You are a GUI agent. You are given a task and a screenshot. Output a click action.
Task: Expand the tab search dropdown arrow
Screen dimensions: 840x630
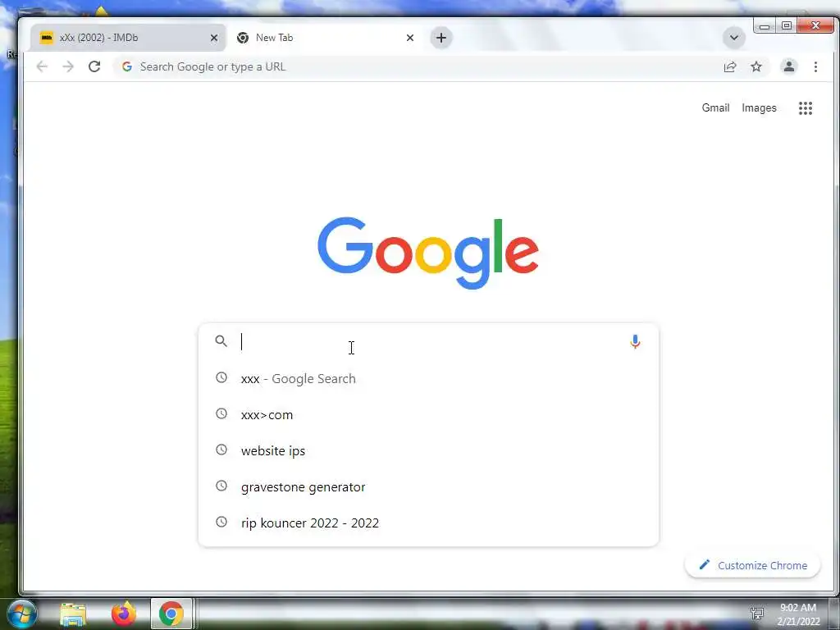coord(734,38)
